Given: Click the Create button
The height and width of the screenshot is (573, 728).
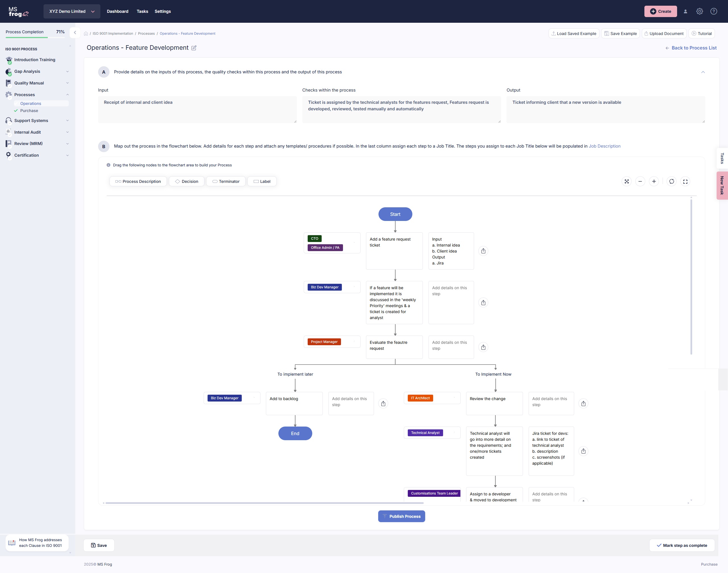Looking at the screenshot, I should coord(661,11).
